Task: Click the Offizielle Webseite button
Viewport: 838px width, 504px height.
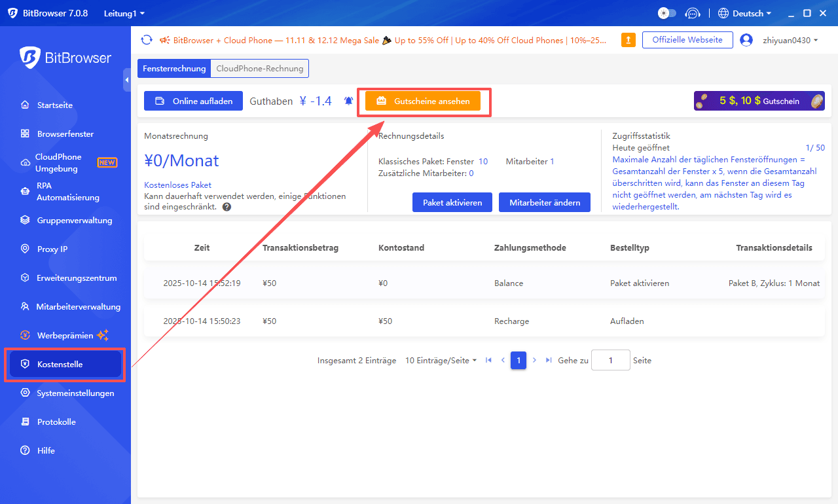Action: coord(687,40)
